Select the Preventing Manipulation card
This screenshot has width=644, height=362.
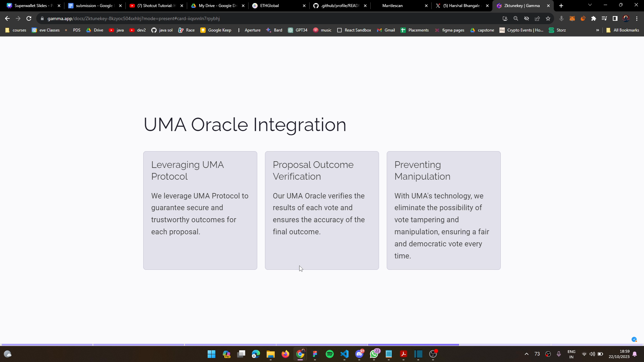[444, 210]
